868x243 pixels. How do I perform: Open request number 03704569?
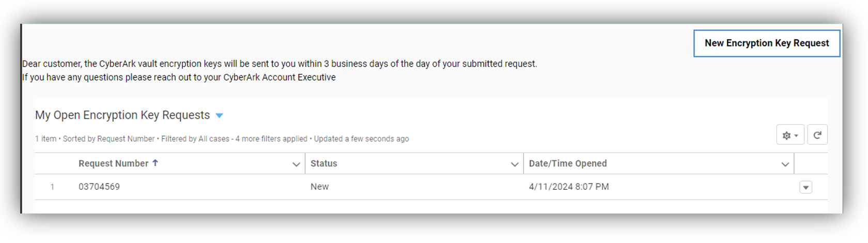(x=99, y=187)
